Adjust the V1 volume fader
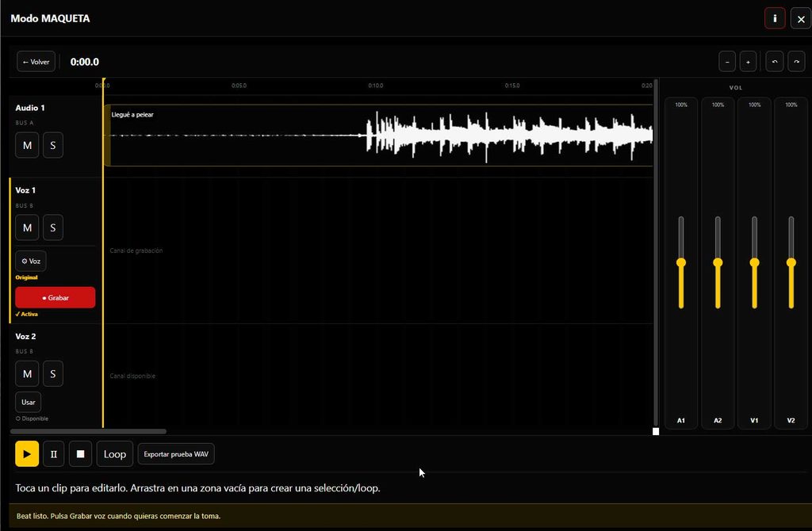 [755, 262]
